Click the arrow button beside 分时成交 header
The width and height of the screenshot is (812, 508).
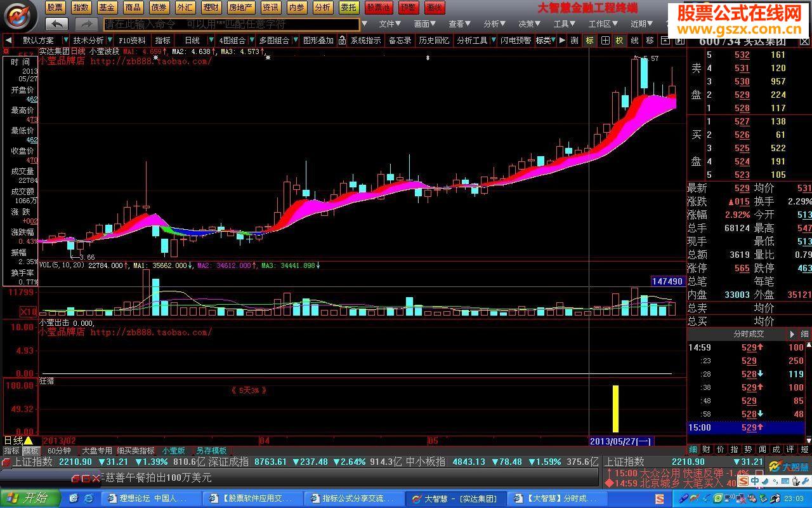tap(792, 334)
